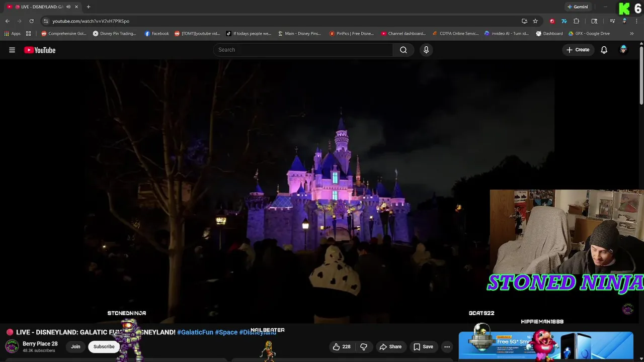Open YouTube notifications bell
The width and height of the screenshot is (644, 362).
(604, 50)
